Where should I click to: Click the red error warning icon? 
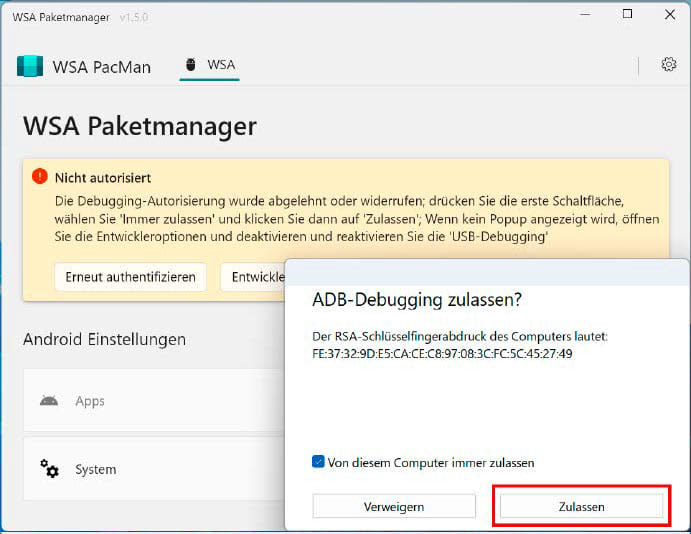tap(40, 177)
